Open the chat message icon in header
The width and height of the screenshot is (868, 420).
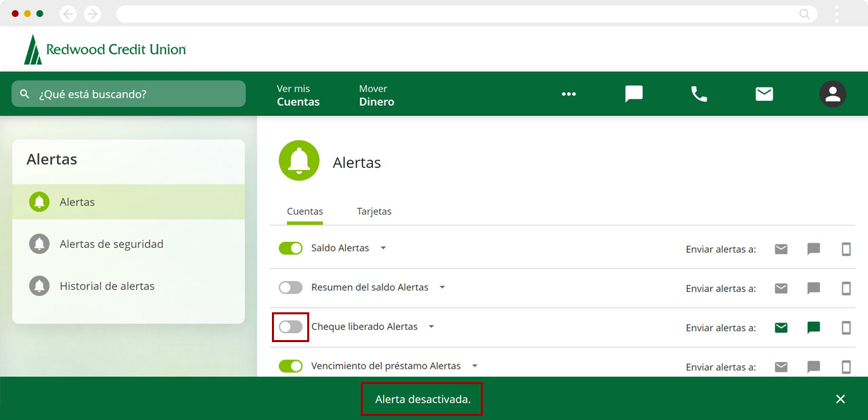[633, 94]
